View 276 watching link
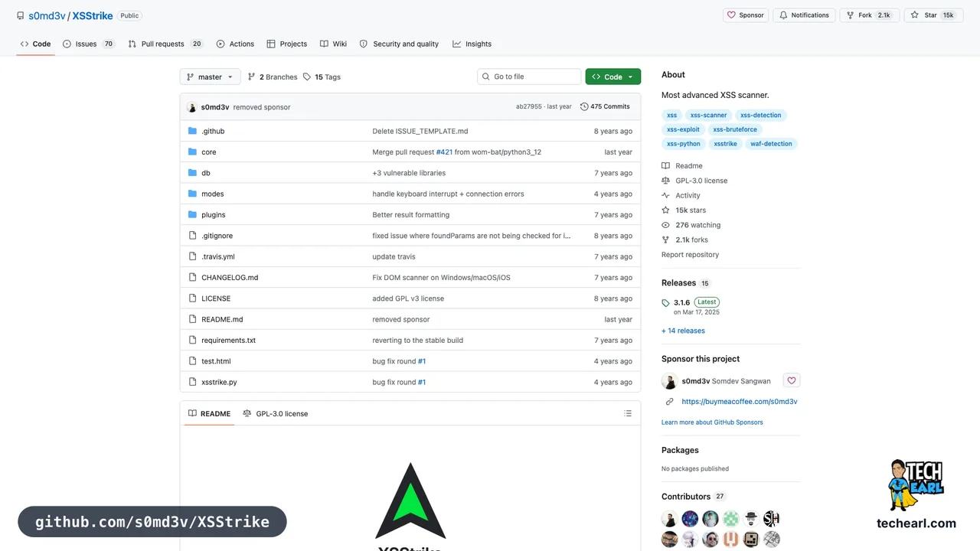 691,225
